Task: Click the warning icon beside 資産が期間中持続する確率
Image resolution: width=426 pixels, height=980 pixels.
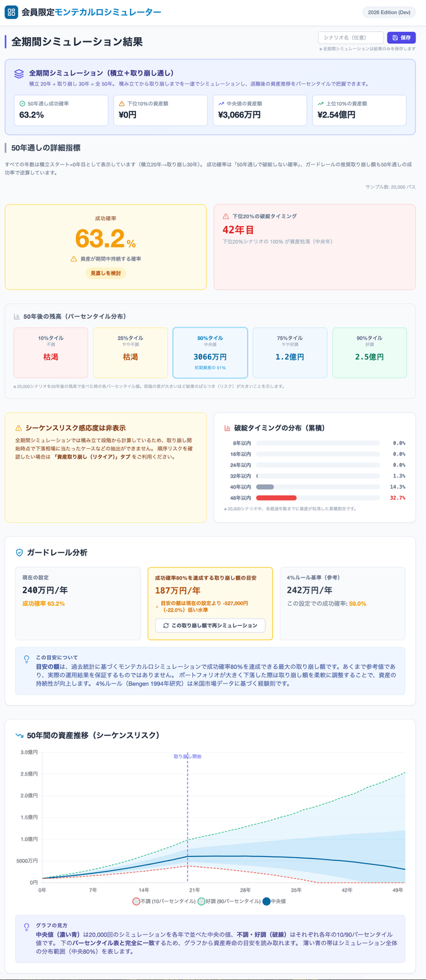Action: 74,259
